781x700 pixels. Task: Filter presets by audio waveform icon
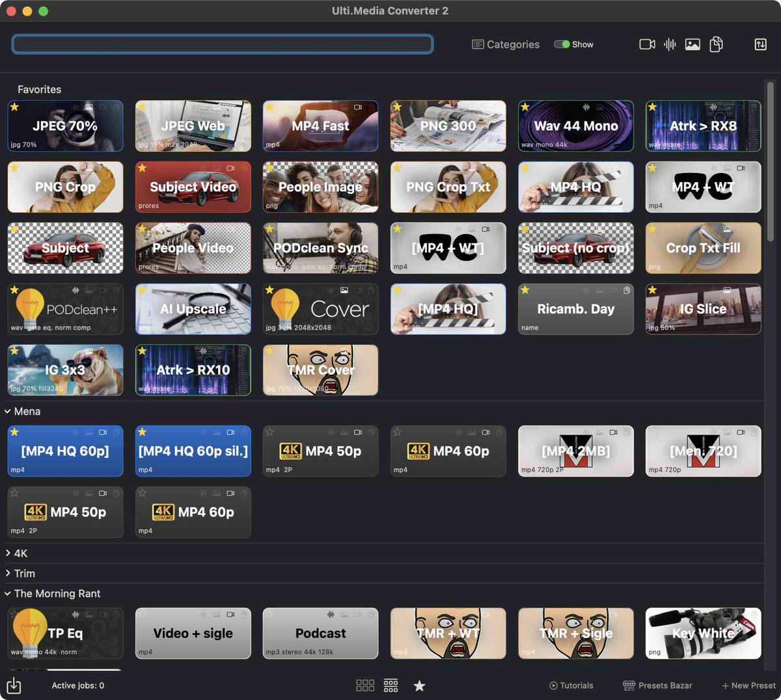click(670, 44)
